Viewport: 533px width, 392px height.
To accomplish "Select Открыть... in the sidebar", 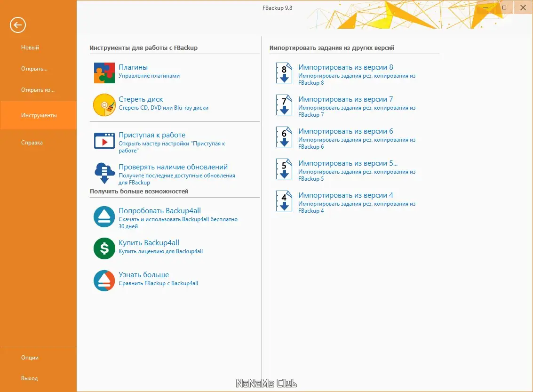I will click(34, 69).
